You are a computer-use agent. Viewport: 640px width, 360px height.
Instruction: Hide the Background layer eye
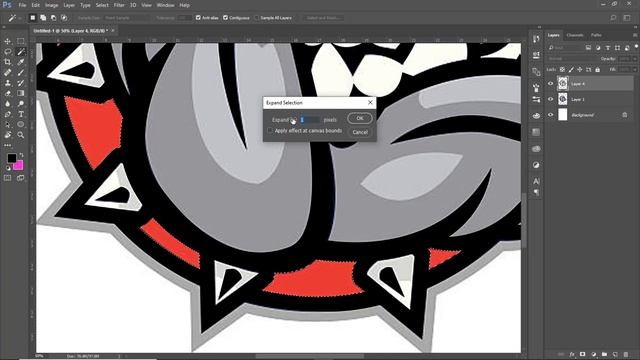[x=550, y=115]
